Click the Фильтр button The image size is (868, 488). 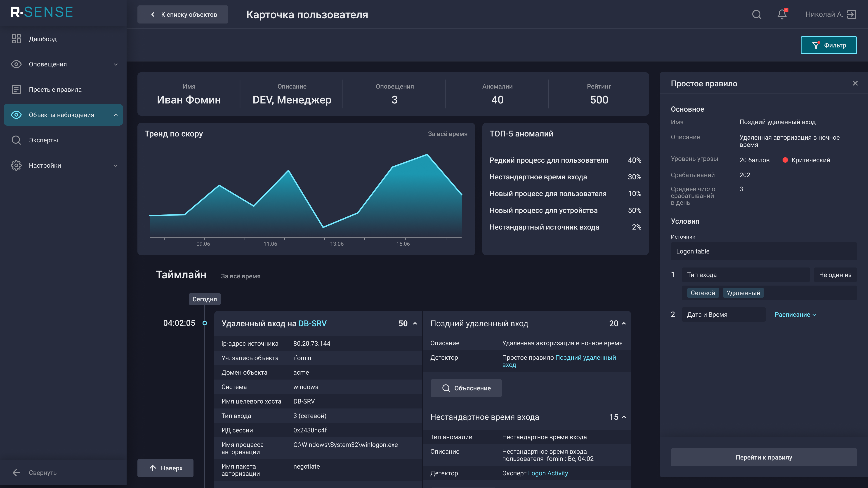pyautogui.click(x=828, y=45)
